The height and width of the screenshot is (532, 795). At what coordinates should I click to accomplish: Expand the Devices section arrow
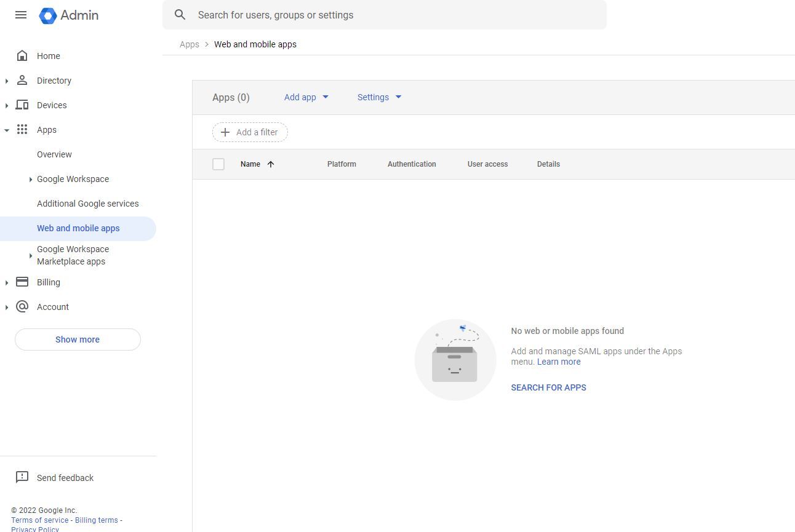pyautogui.click(x=7, y=105)
